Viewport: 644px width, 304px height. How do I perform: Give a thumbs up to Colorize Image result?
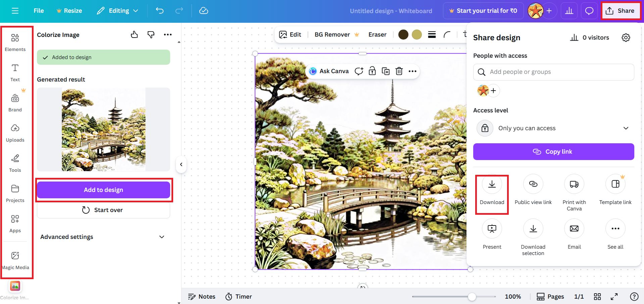click(x=134, y=34)
